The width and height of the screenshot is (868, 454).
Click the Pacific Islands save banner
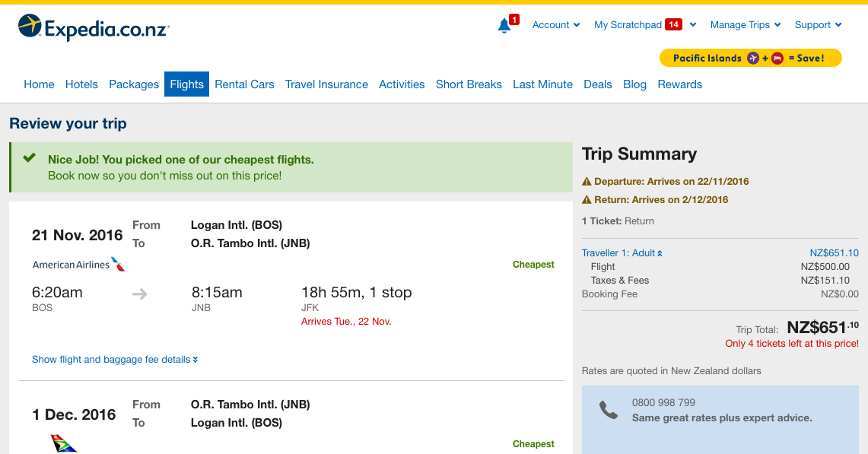pos(750,58)
